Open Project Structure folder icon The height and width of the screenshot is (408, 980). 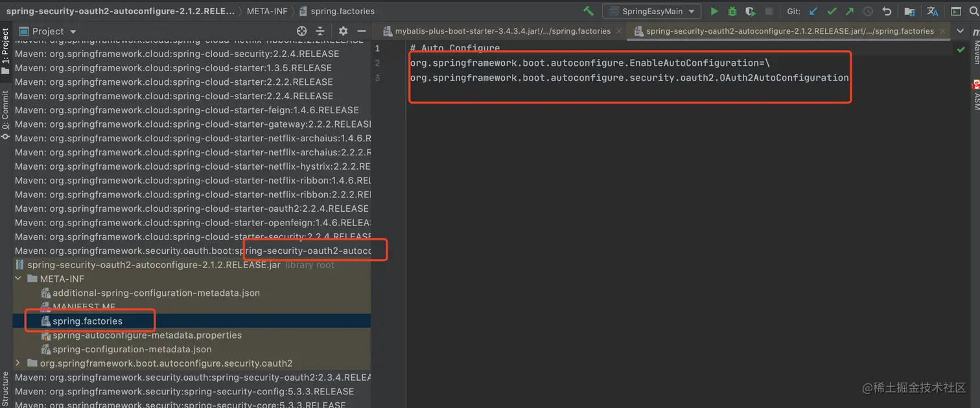click(x=910, y=11)
